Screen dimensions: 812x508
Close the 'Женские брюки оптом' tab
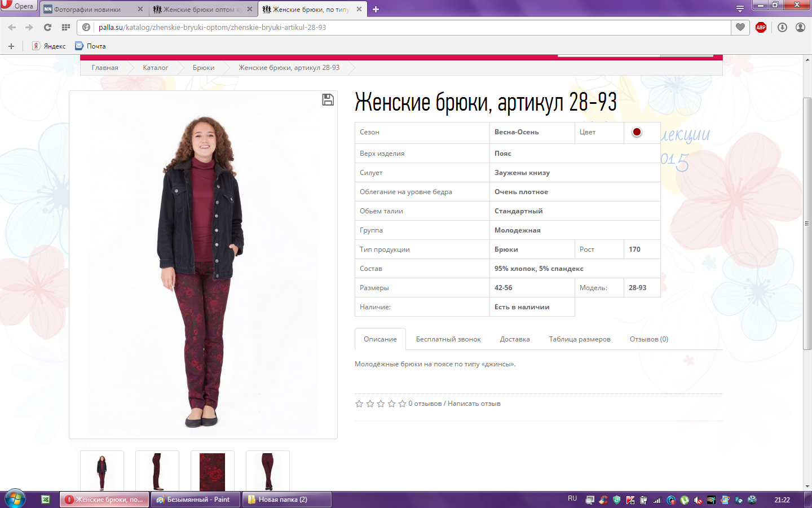point(250,9)
